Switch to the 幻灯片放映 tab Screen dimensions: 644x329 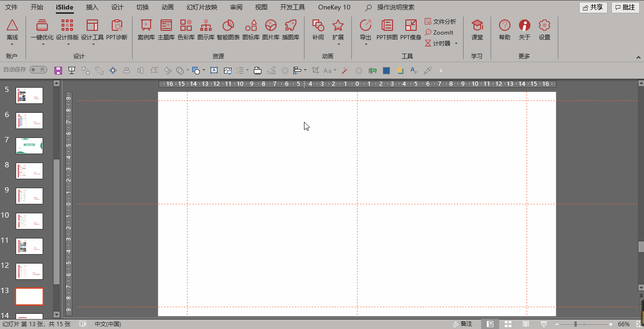point(202,7)
